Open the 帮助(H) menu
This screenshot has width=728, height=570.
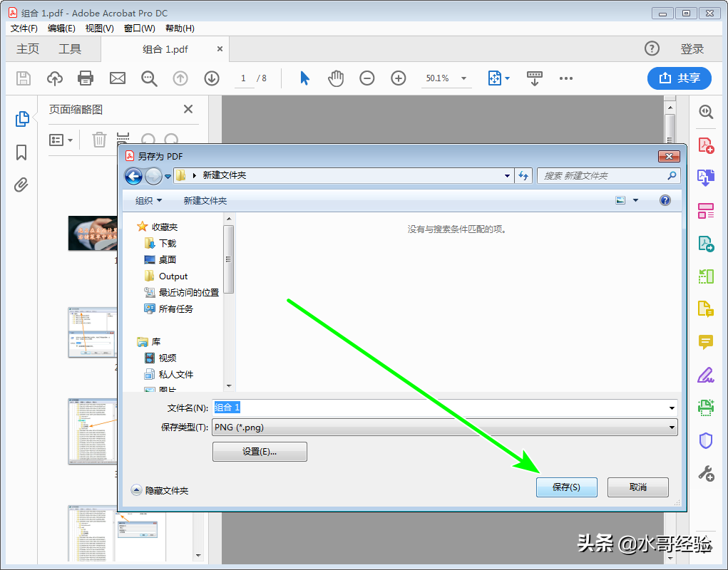pyautogui.click(x=180, y=28)
